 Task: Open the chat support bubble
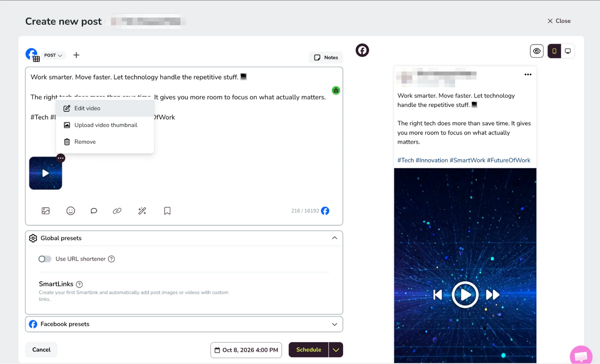(581, 356)
